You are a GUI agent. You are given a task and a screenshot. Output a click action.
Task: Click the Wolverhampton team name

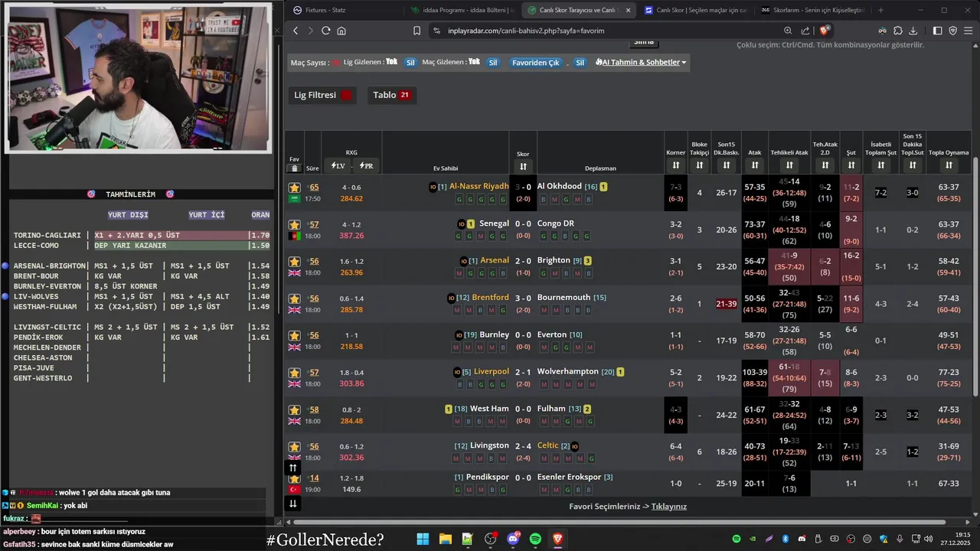coord(568,372)
